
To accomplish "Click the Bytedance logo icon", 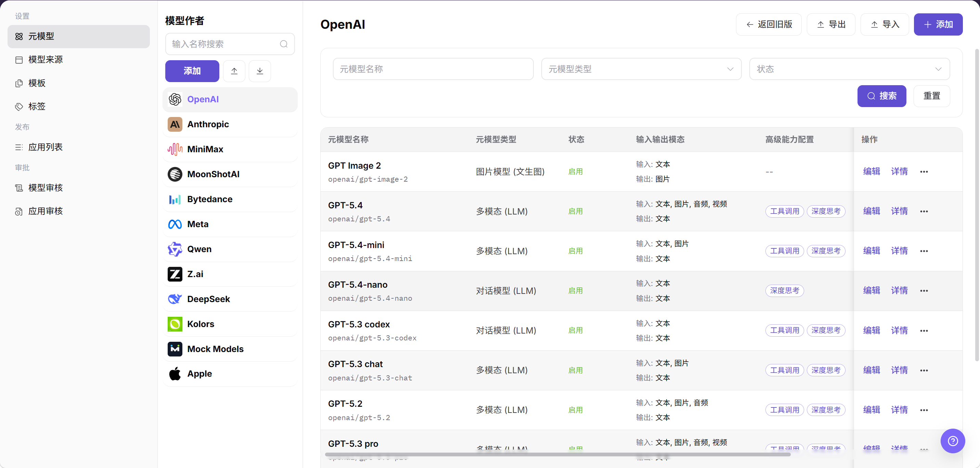I will pyautogui.click(x=175, y=199).
